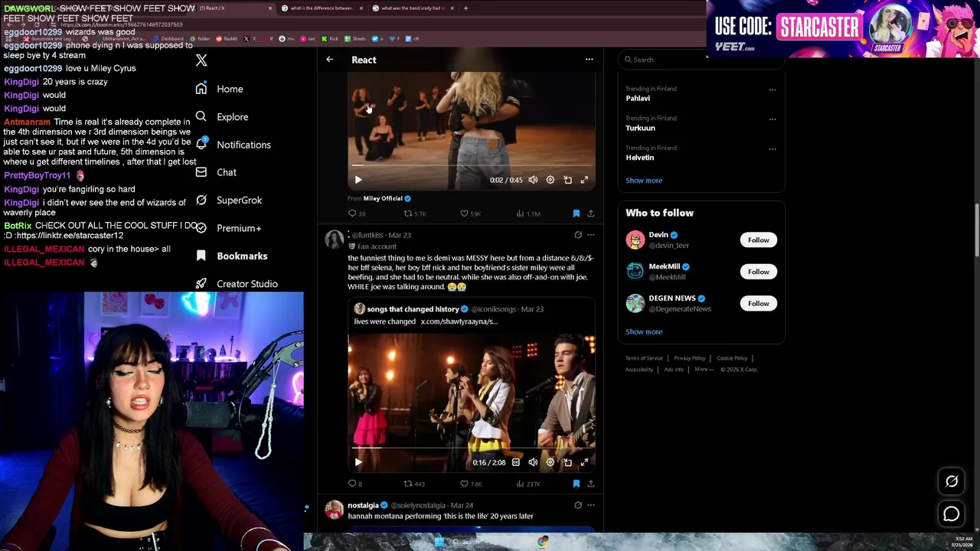Play the Miley Official video
980x551 pixels.
[x=358, y=180]
